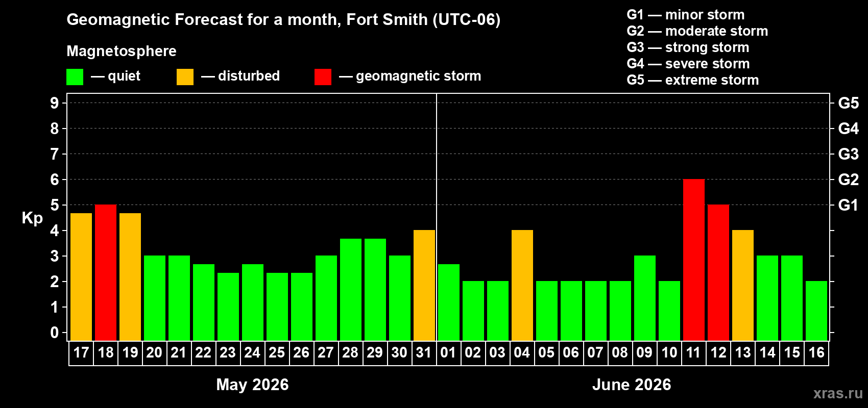Click the 'quiet' legend text
The image size is (868, 408).
pos(124,76)
